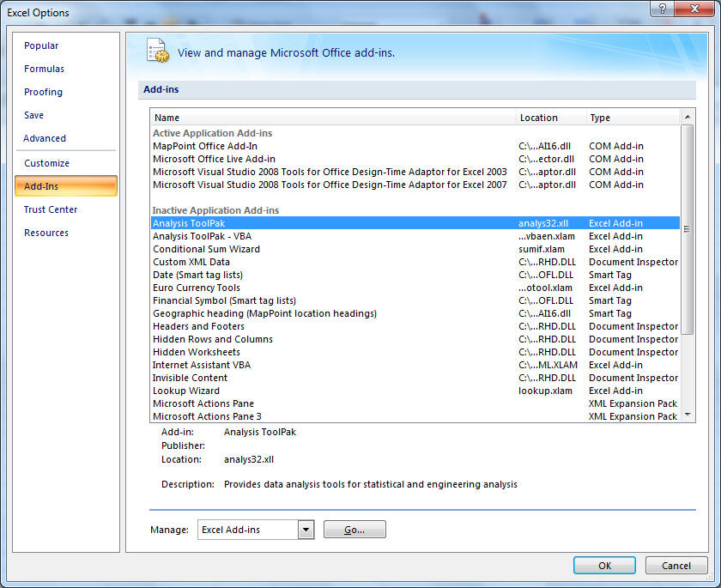Viewport: 721px width, 588px height.
Task: Select Invisible Content row
Action: (415, 378)
